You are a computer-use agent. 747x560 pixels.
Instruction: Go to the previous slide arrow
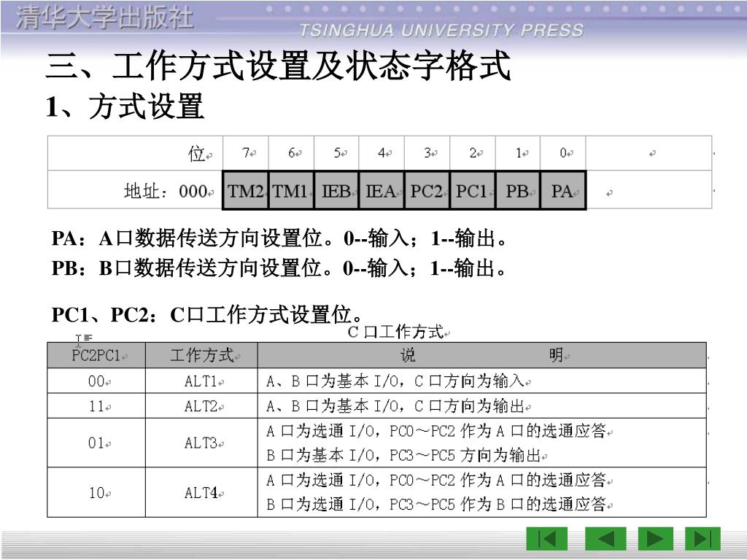pos(605,539)
